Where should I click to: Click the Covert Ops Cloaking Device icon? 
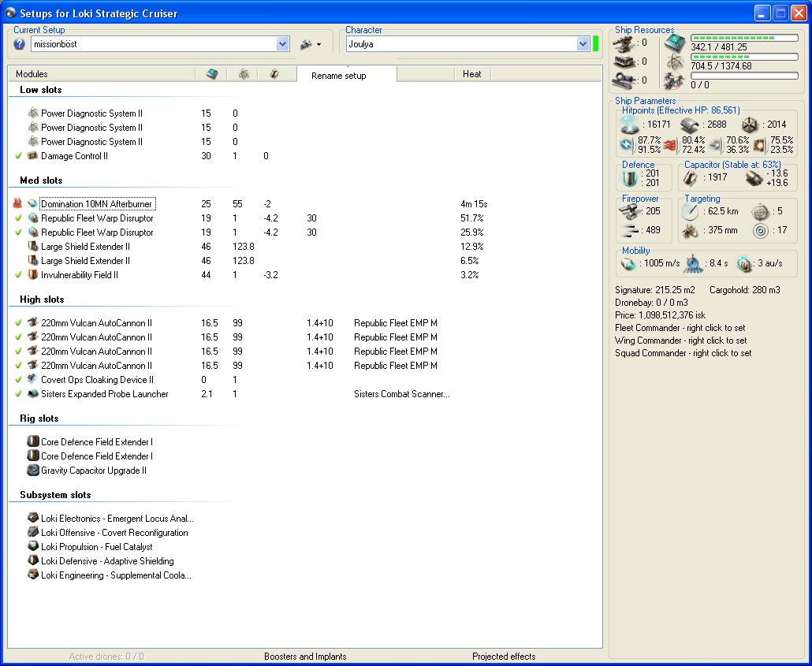pyautogui.click(x=33, y=379)
